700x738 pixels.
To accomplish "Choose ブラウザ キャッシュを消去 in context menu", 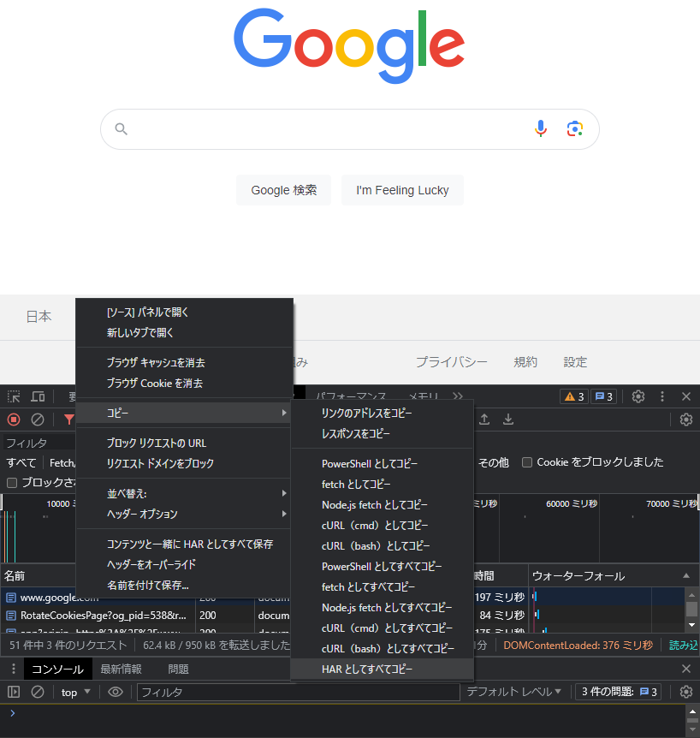I will (x=184, y=362).
